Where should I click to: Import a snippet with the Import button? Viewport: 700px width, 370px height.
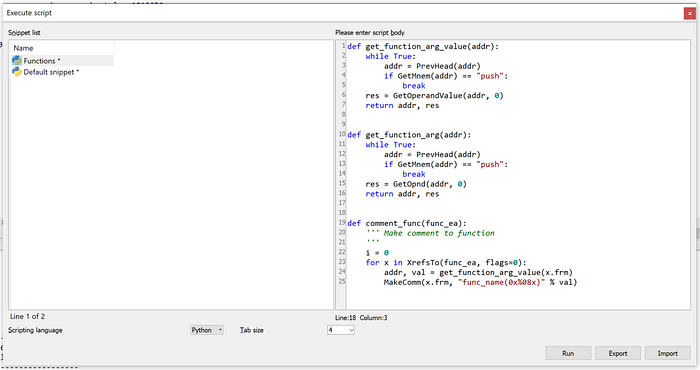(667, 353)
